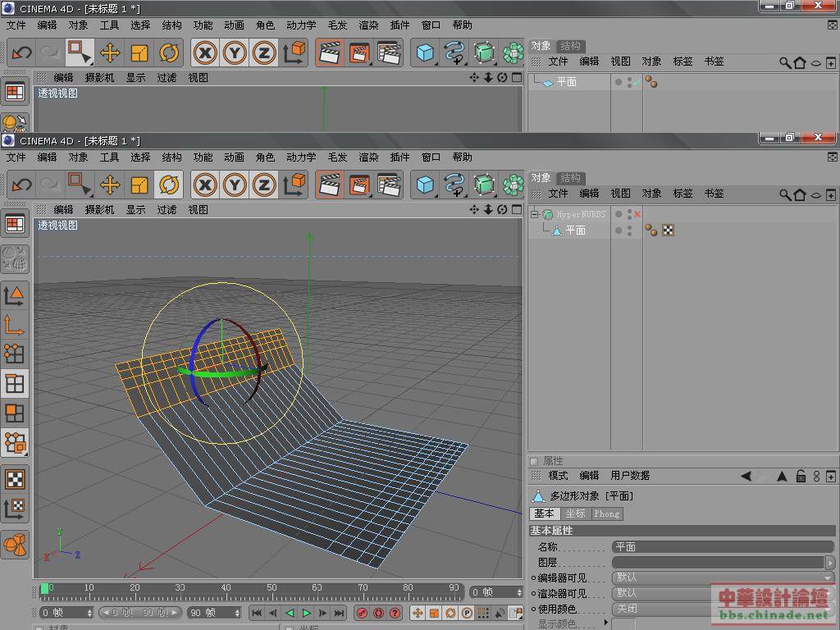The image size is (840, 630).
Task: Switch to polygon mode in the left sidebar
Action: (x=15, y=413)
